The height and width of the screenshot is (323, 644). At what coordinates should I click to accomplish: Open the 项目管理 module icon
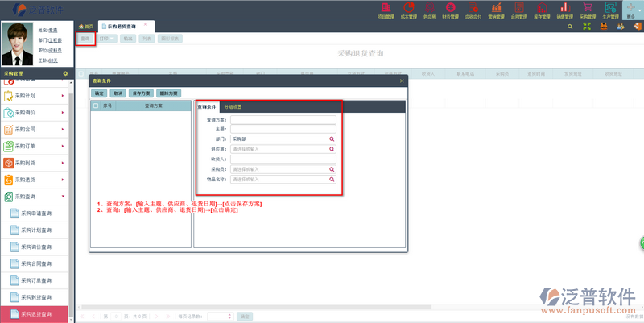coord(386,10)
